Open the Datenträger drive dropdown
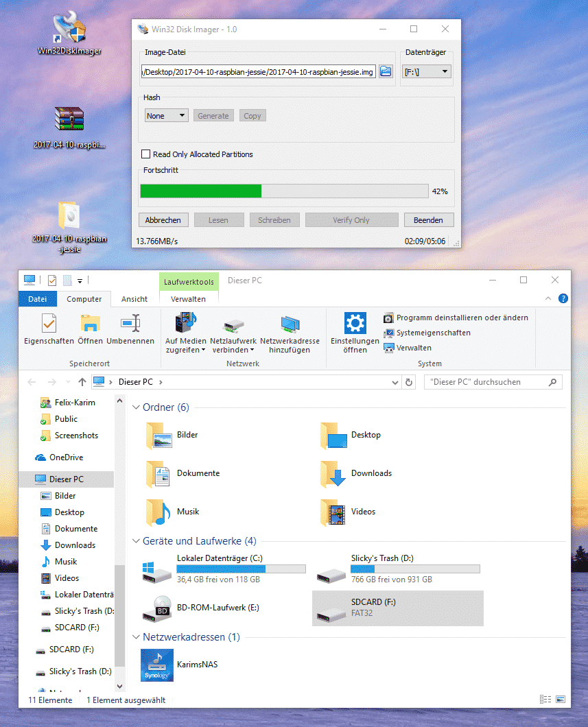588x727 pixels. 426,71
